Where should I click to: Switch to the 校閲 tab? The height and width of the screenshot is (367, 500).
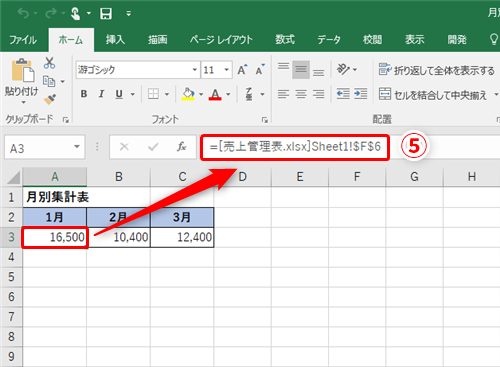(372, 40)
